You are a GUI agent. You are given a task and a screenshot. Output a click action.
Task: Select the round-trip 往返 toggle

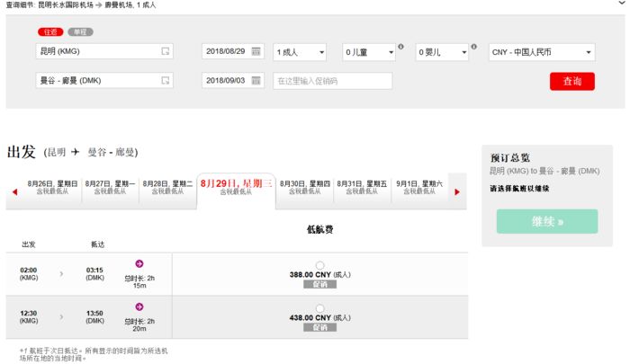point(50,31)
